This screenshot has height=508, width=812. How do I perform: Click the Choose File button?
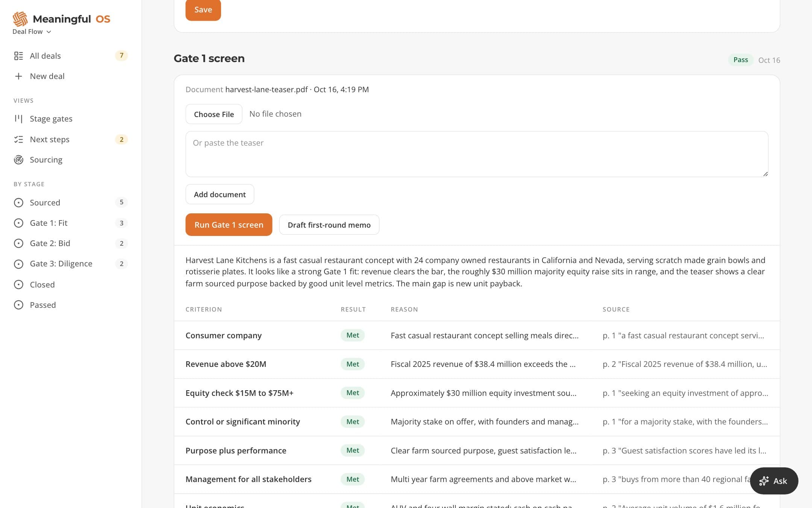pos(214,114)
